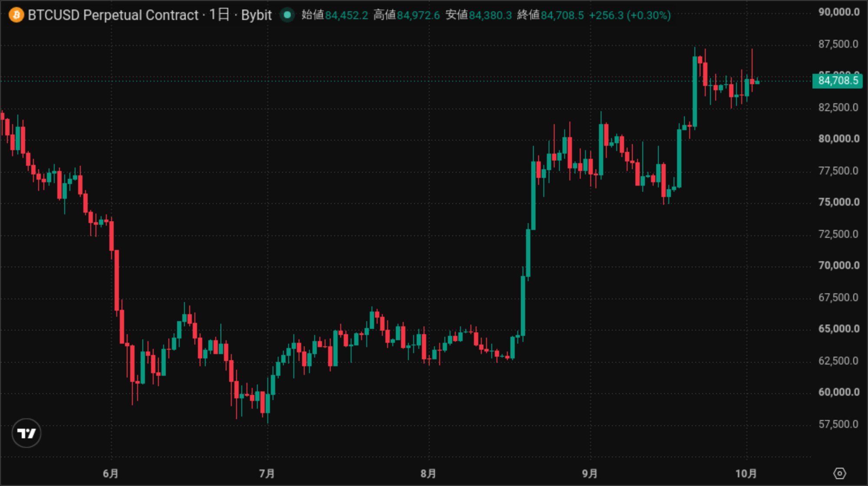Image resolution: width=868 pixels, height=486 pixels.
Task: Click the 9月 time axis label
Action: coord(590,473)
